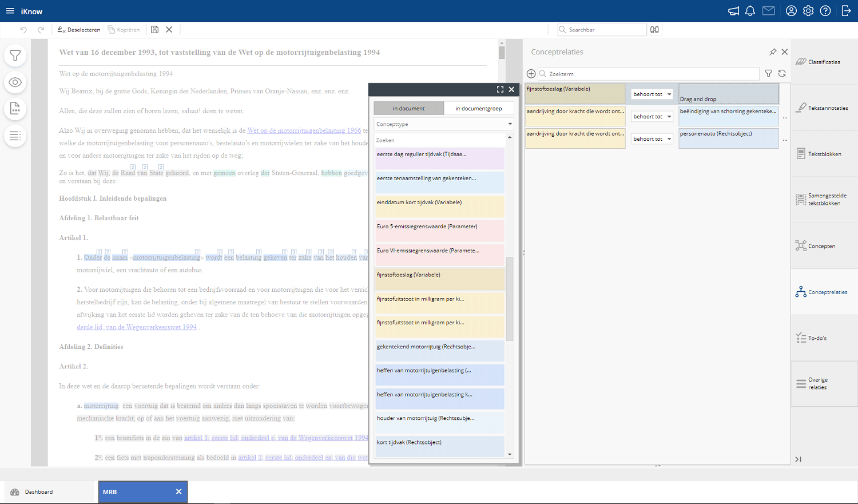Click binoculars search icon
858x504 pixels.
655,30
